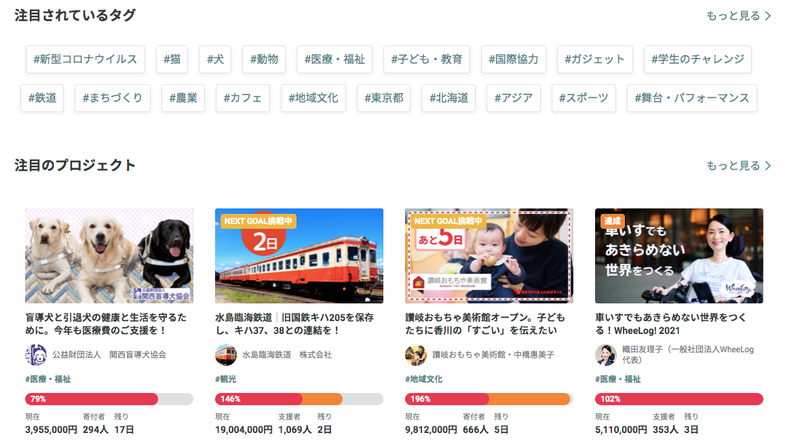Click the amount 19,004,000円
Screen dimensions: 800x446
pos(244,430)
